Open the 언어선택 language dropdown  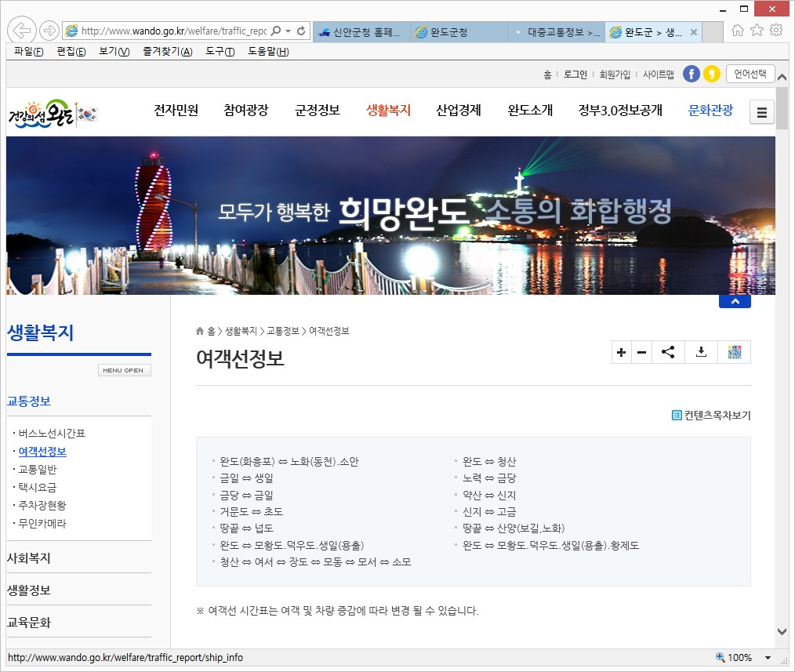coord(750,74)
